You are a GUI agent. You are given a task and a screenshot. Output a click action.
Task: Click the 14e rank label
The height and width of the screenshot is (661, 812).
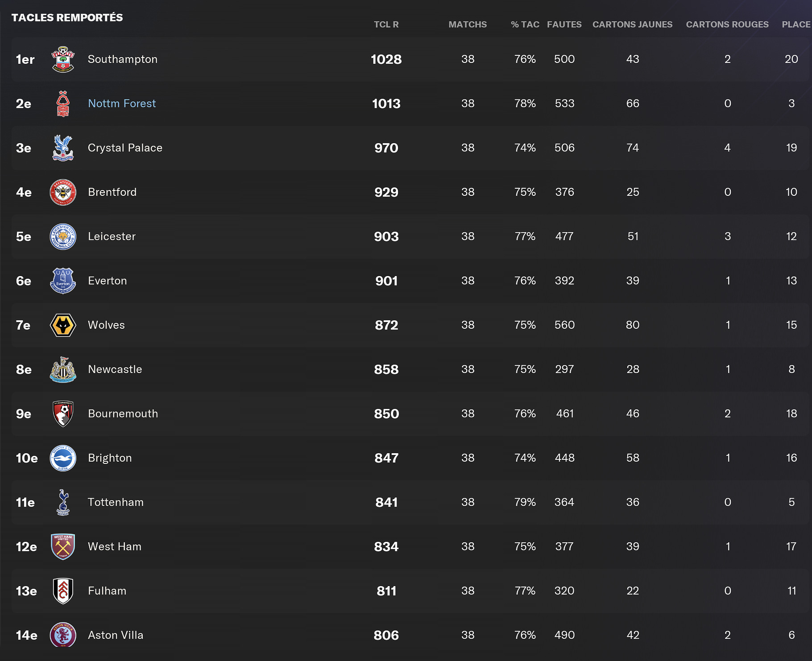click(27, 635)
